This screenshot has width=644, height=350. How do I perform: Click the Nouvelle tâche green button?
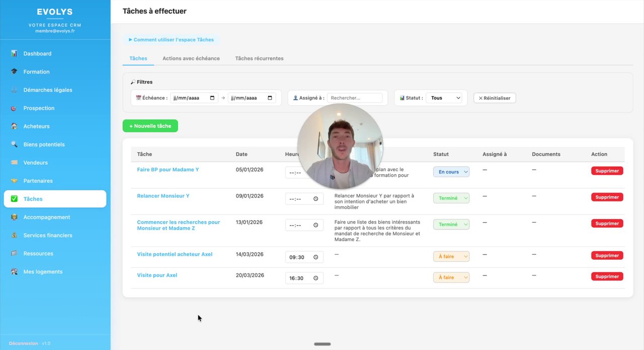pyautogui.click(x=150, y=126)
